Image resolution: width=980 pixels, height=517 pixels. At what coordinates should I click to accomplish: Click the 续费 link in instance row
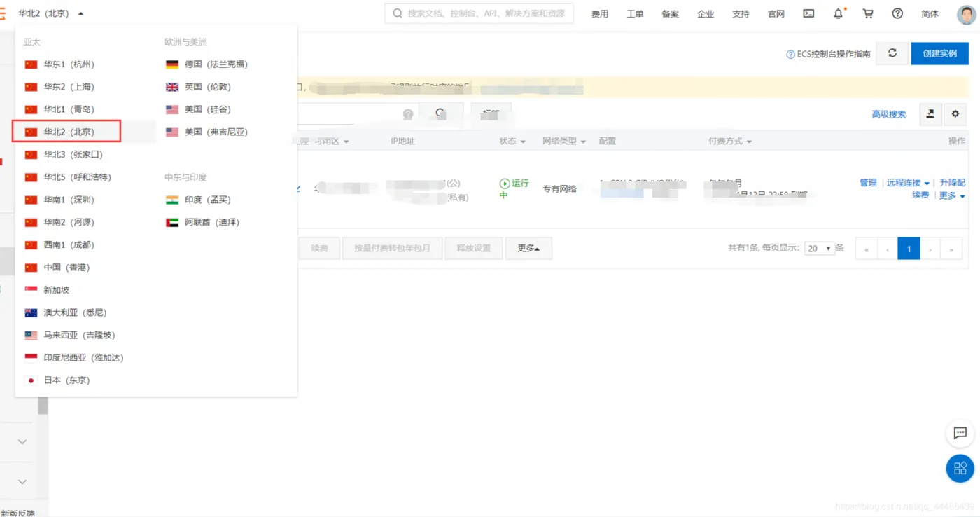click(920, 195)
